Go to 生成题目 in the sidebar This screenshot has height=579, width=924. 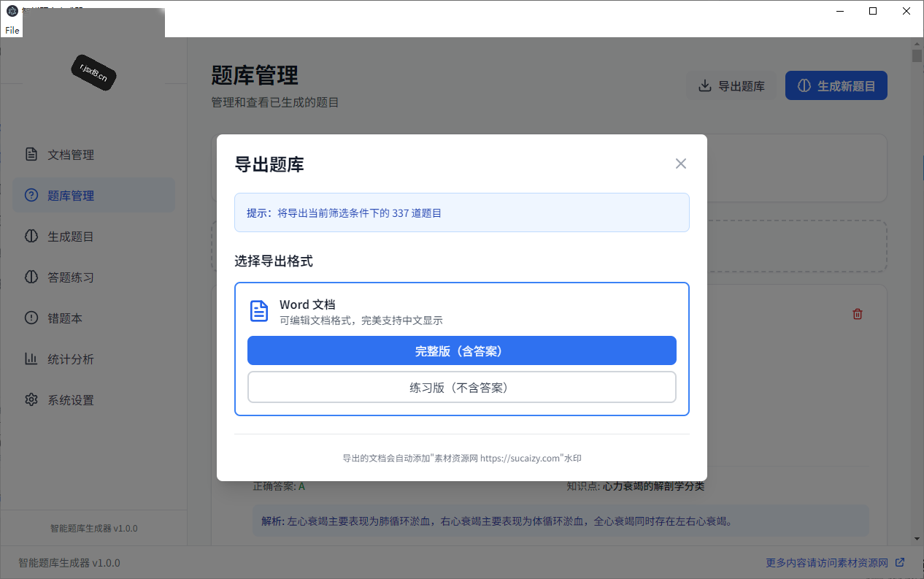pos(93,237)
